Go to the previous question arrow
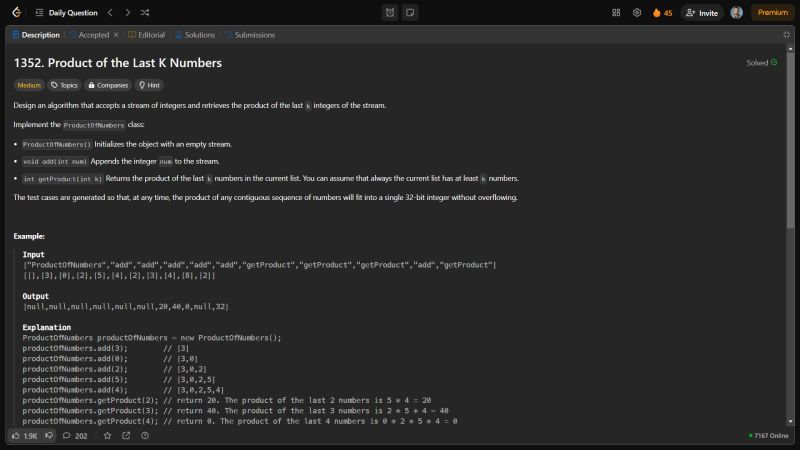 (x=110, y=13)
